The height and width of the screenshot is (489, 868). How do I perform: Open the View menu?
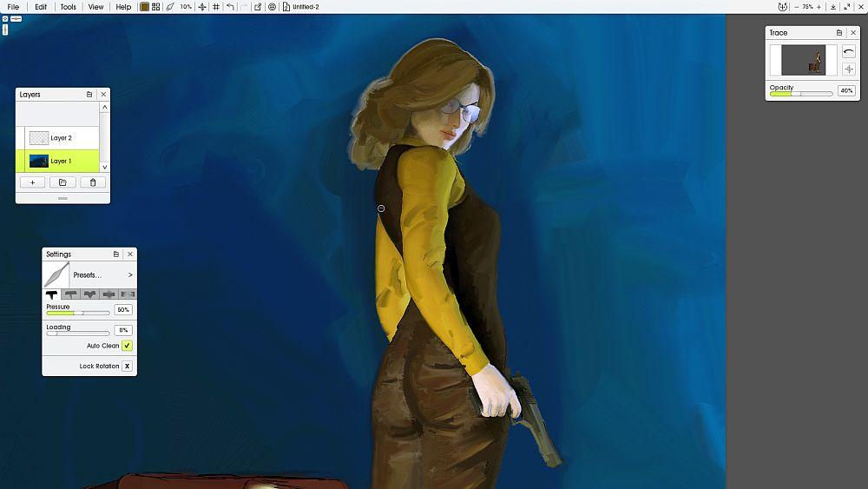[95, 7]
